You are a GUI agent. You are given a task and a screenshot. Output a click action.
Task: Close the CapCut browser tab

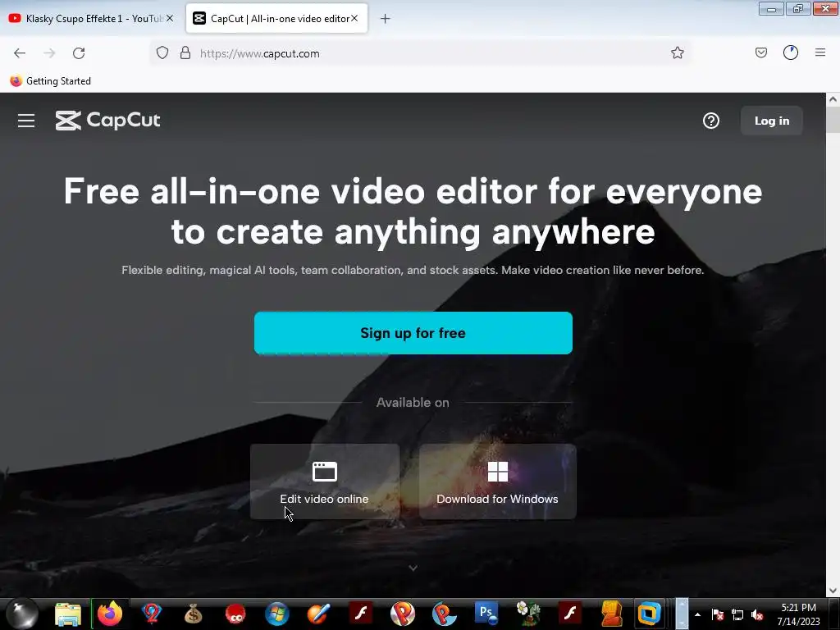354,18
